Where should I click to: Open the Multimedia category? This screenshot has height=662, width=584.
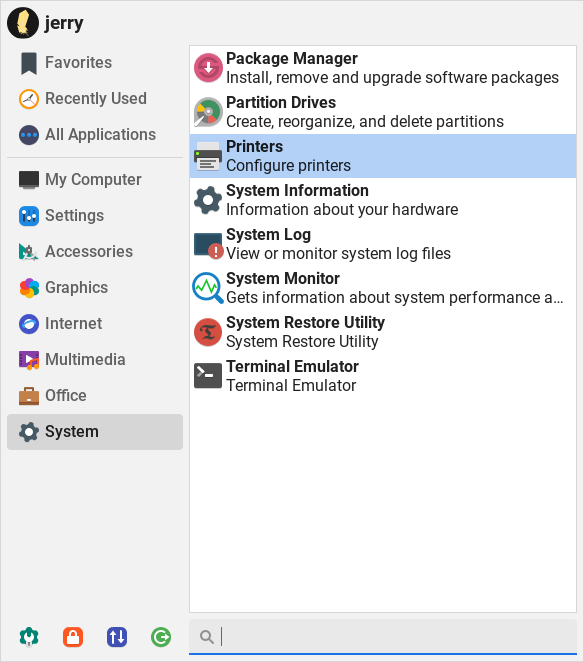point(95,360)
